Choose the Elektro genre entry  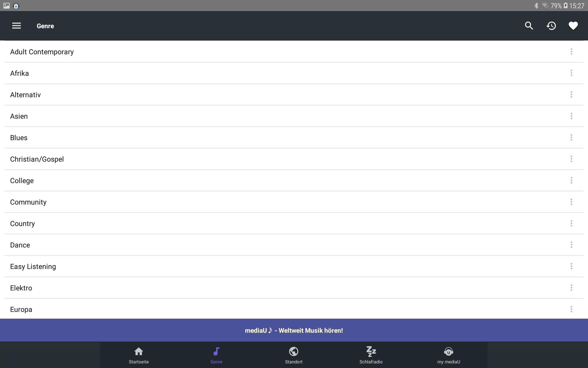21,288
